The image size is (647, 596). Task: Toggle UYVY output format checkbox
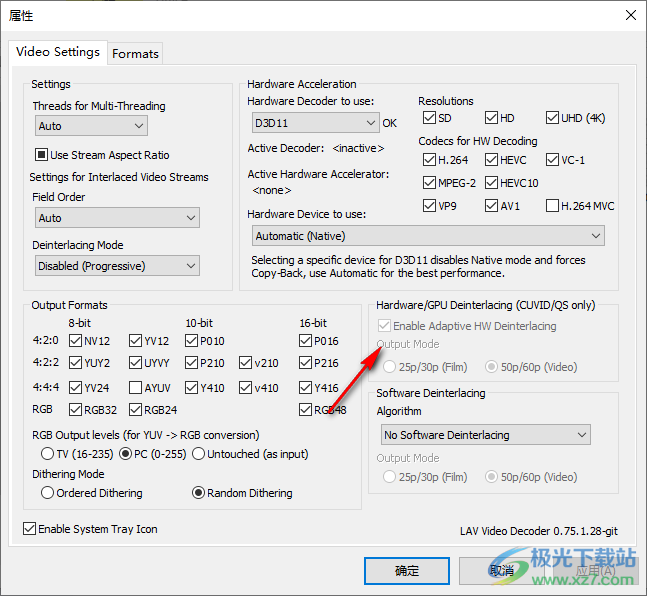point(135,363)
